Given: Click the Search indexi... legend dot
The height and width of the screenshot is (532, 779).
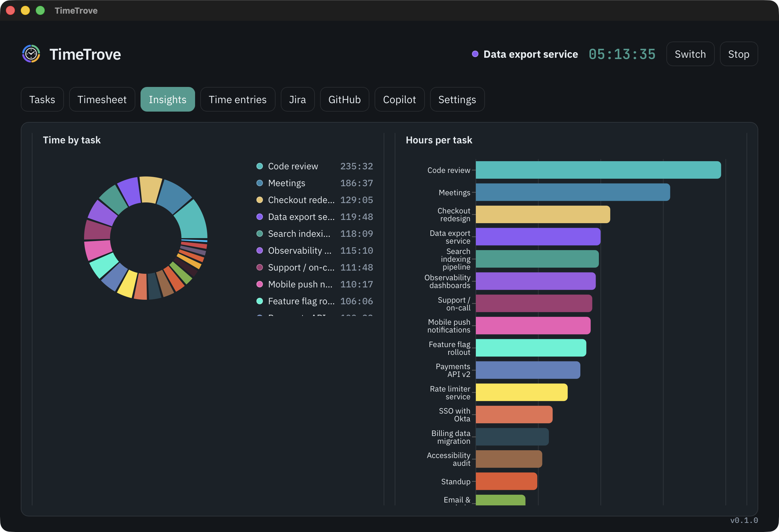Looking at the screenshot, I should pyautogui.click(x=259, y=234).
